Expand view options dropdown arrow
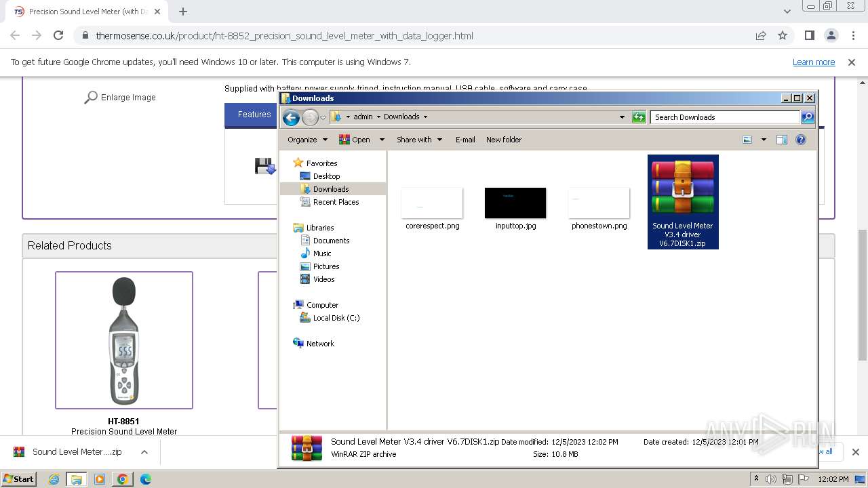Image resolution: width=868 pixels, height=488 pixels. click(764, 140)
